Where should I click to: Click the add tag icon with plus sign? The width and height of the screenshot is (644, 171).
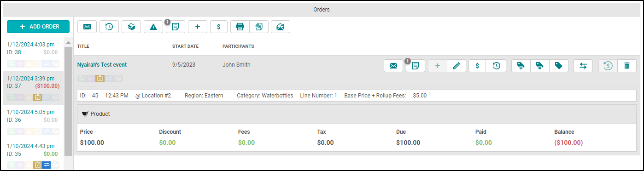[521, 66]
